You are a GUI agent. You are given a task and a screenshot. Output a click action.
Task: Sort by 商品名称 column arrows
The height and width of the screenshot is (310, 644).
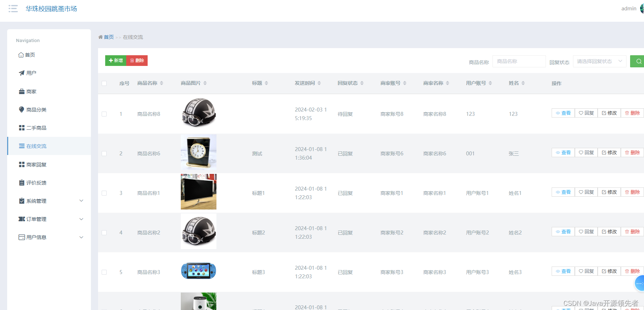click(162, 83)
